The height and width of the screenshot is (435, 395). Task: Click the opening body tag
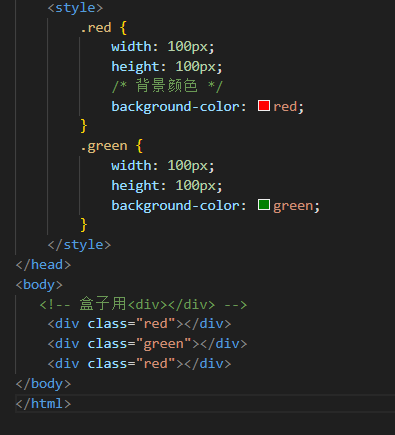pos(39,285)
